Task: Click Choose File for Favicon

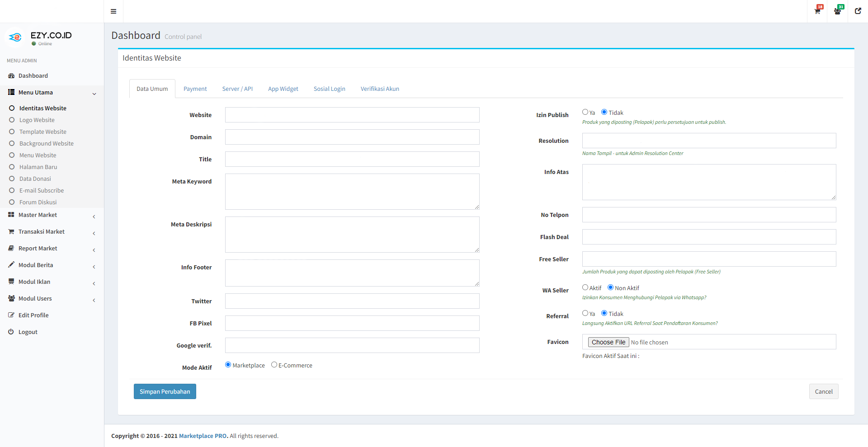Action: [x=609, y=342]
